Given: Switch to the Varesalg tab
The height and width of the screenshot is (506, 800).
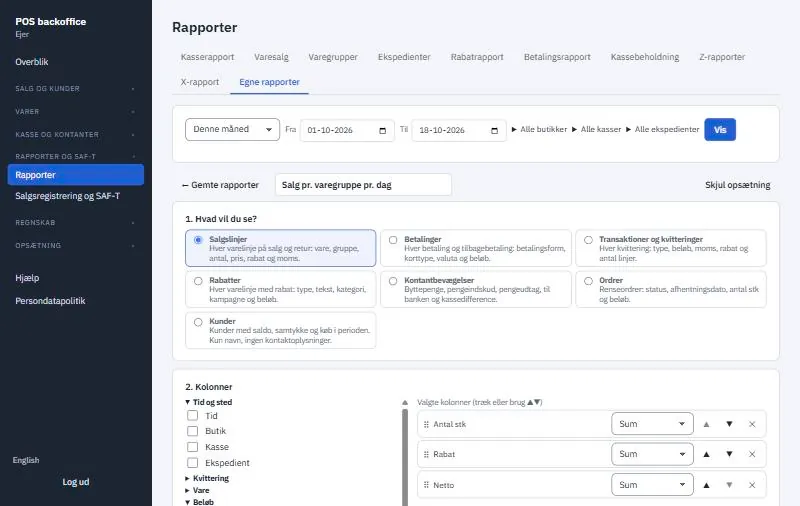Looking at the screenshot, I should [x=271, y=57].
